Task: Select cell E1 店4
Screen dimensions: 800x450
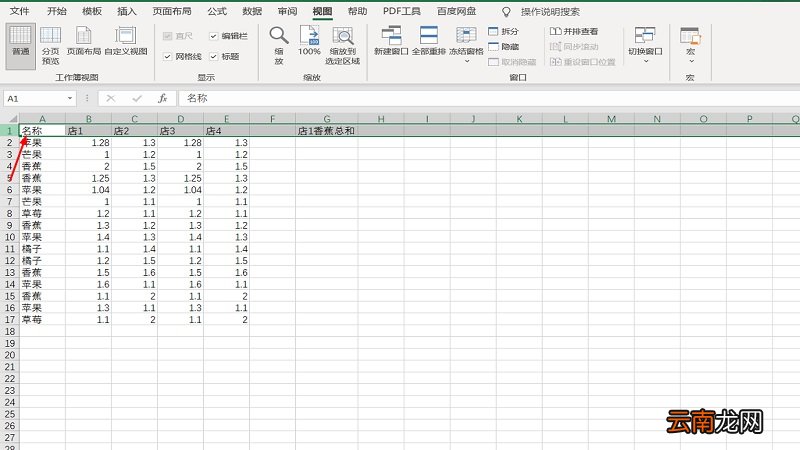Action: pyautogui.click(x=226, y=131)
